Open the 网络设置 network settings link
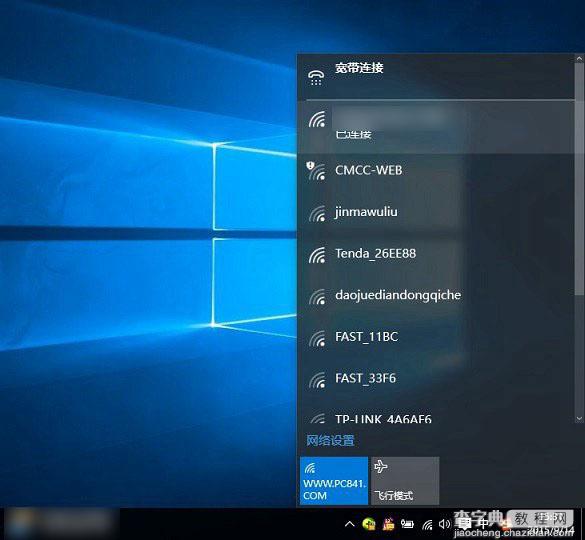The height and width of the screenshot is (540, 585). [x=330, y=441]
